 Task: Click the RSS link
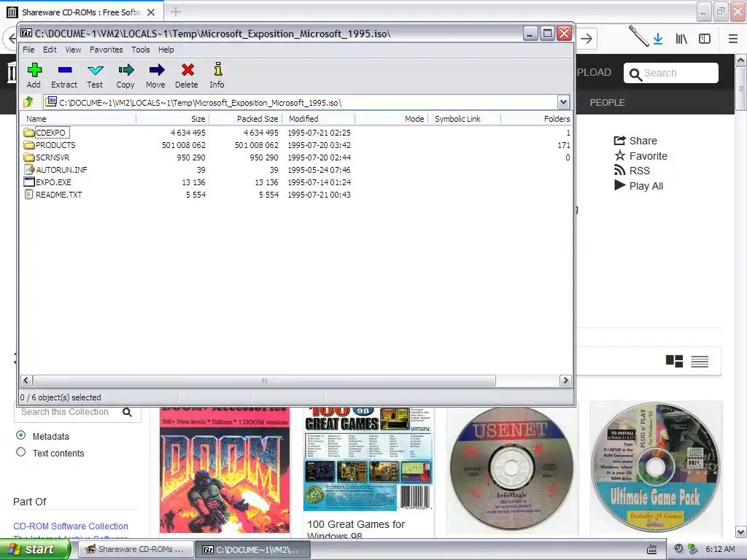[632, 171]
